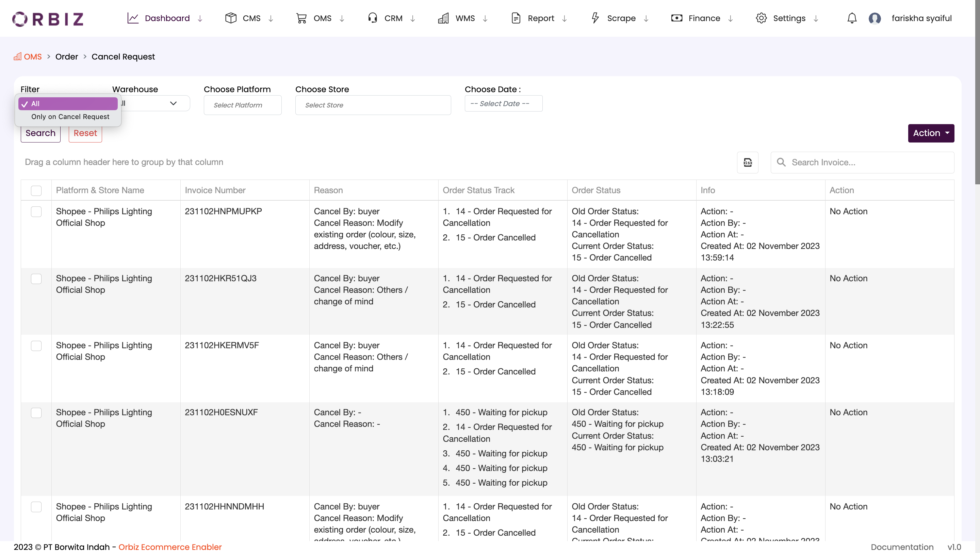Click invoice number 231102HNPMUPKP
The width and height of the screenshot is (980, 553).
(223, 212)
